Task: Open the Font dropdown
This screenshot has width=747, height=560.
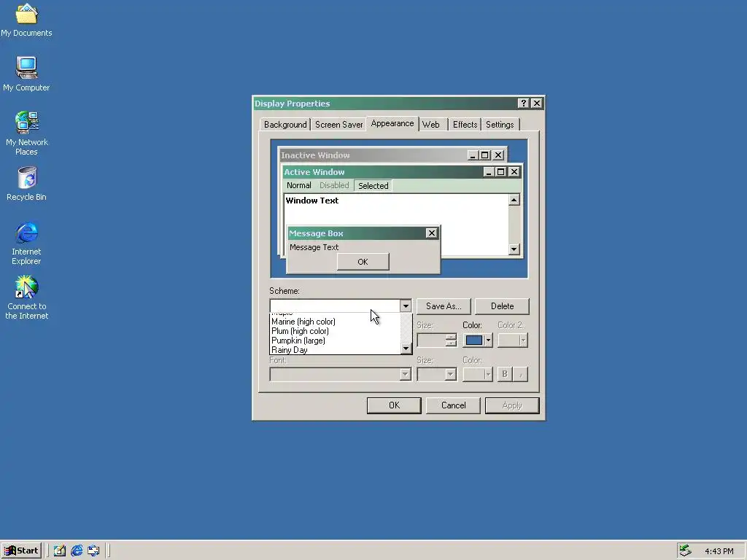Action: coord(340,374)
